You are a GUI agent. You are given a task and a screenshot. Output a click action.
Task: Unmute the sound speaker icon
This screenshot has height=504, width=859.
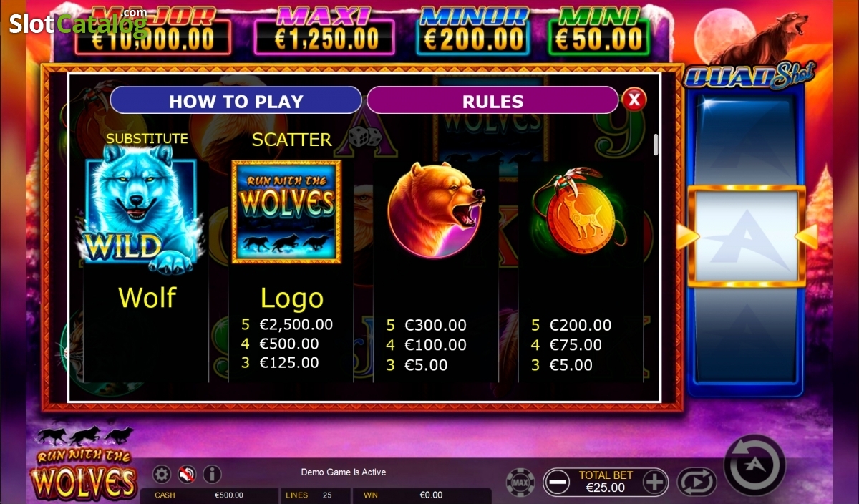click(187, 474)
